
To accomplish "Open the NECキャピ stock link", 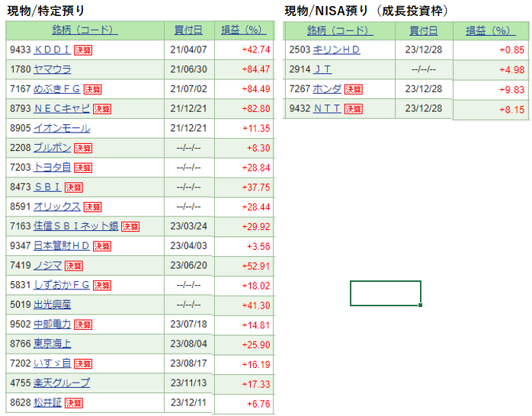I will click(x=62, y=109).
